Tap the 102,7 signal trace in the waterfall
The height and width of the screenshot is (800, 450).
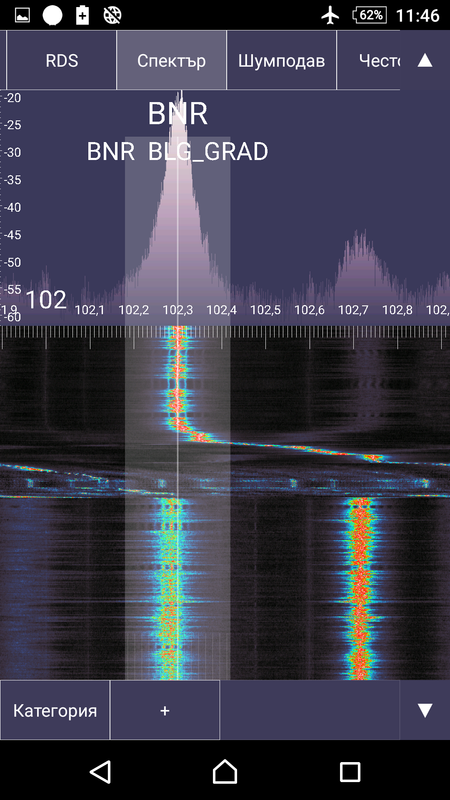pos(360,589)
